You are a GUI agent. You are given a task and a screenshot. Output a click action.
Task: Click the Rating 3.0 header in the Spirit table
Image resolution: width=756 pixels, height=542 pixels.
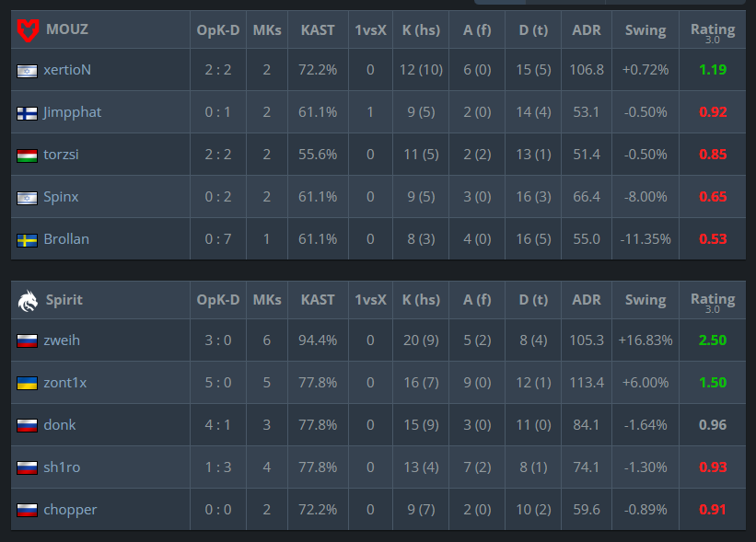coord(713,302)
